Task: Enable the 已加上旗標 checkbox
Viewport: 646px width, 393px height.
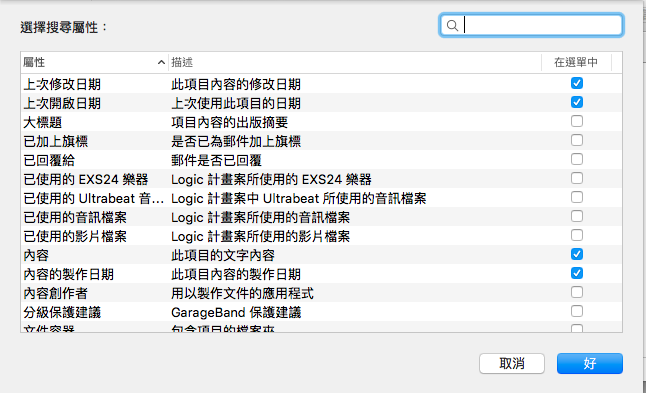Action: (577, 140)
